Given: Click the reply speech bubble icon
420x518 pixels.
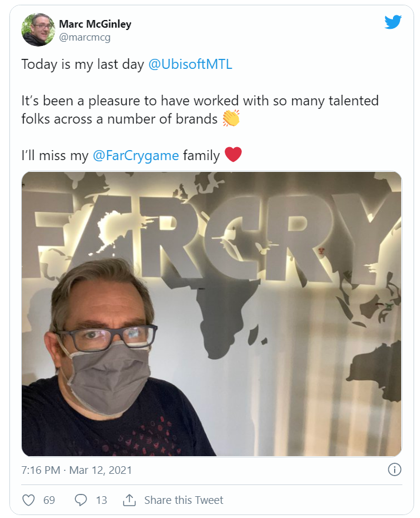Looking at the screenshot, I should (x=81, y=500).
